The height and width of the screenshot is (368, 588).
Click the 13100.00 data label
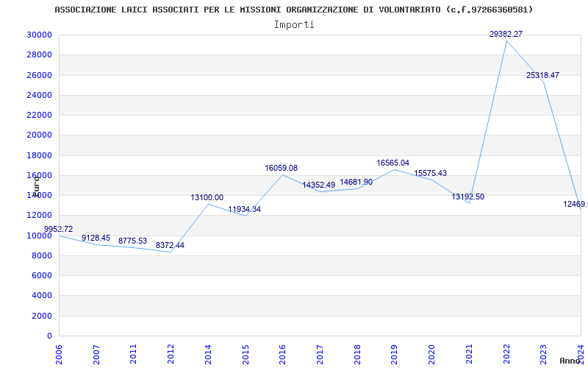(207, 197)
